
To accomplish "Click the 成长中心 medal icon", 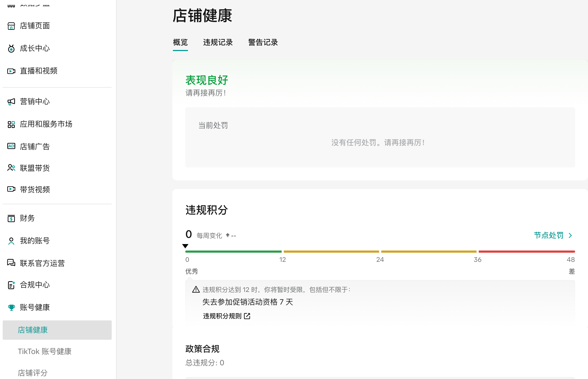I will 11,49.
